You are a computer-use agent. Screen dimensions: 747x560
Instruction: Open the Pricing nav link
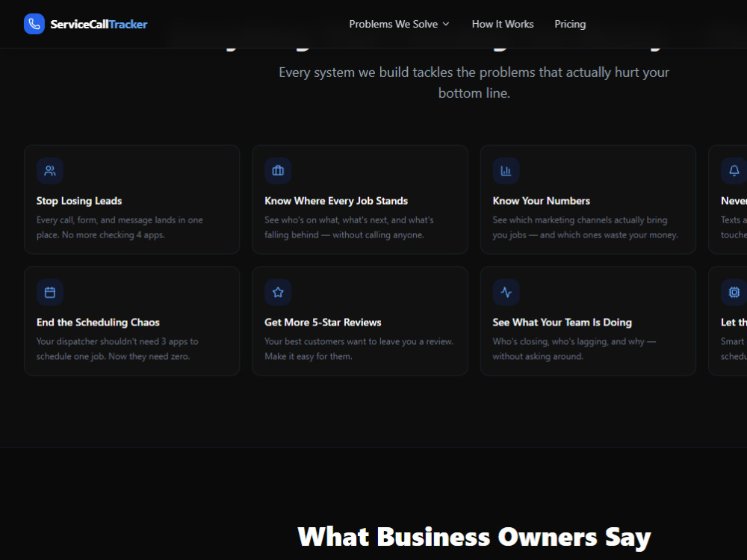[570, 25]
